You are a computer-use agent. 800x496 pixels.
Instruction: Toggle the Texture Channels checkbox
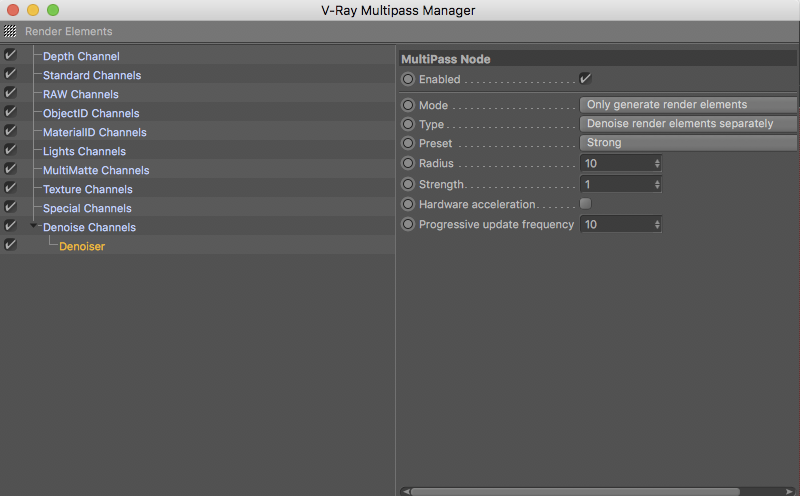tap(10, 187)
